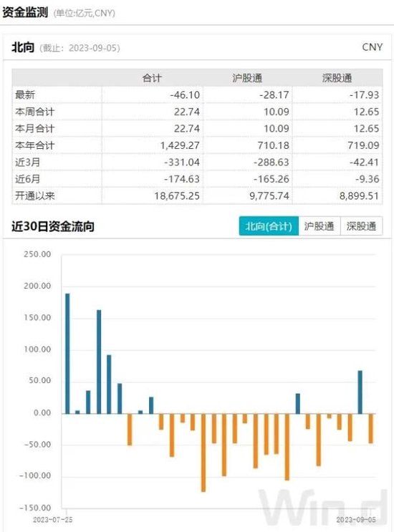Click the -28.17 cell
Screen dimensions: 394x532
click(x=274, y=95)
